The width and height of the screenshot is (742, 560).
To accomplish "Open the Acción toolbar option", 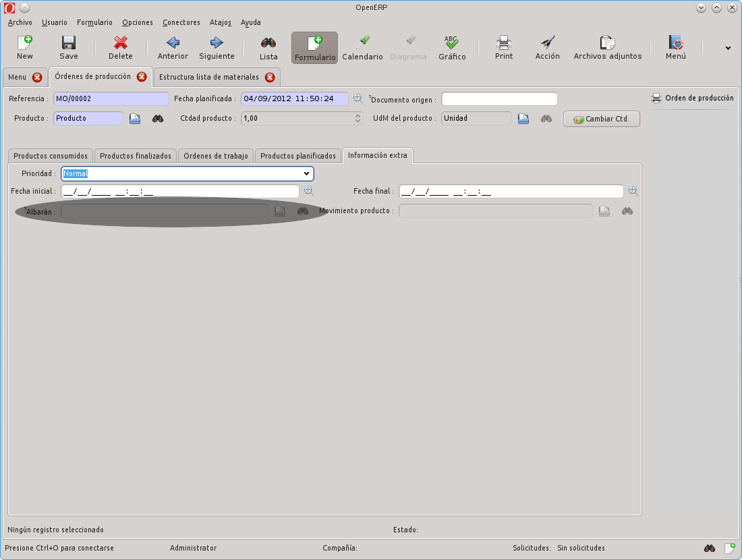I will click(x=548, y=48).
